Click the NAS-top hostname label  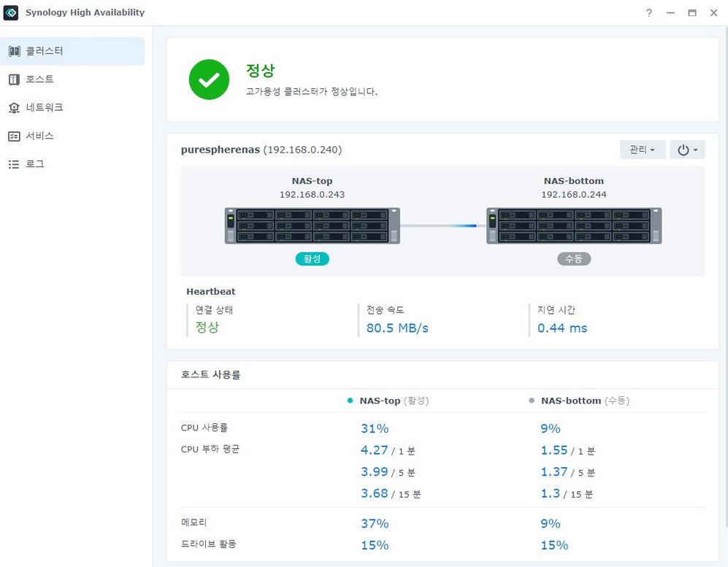312,181
